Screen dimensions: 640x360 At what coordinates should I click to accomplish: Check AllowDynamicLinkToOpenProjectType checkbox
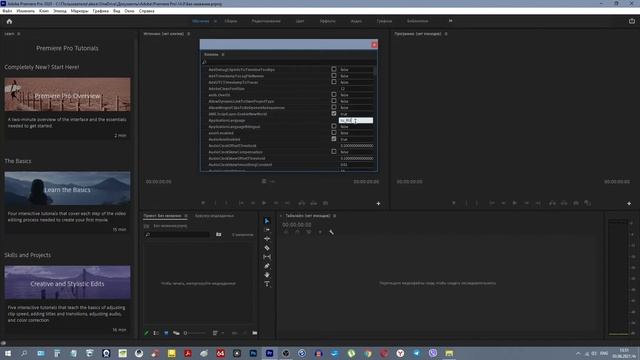(x=334, y=101)
